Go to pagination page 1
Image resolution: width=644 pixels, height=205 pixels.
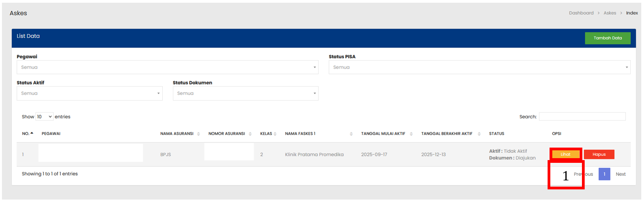[x=604, y=174]
